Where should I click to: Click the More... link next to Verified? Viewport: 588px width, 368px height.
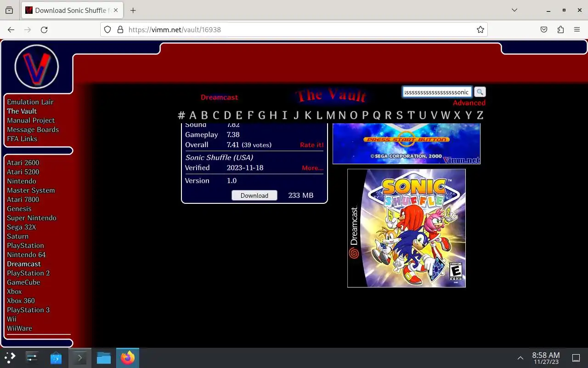coord(313,168)
